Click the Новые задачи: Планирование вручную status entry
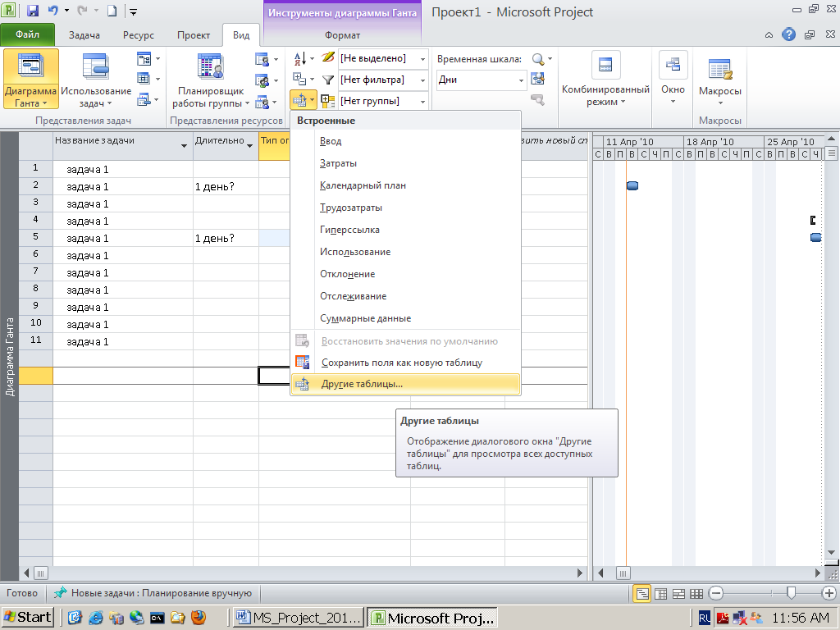This screenshot has height=630, width=840. point(154,593)
